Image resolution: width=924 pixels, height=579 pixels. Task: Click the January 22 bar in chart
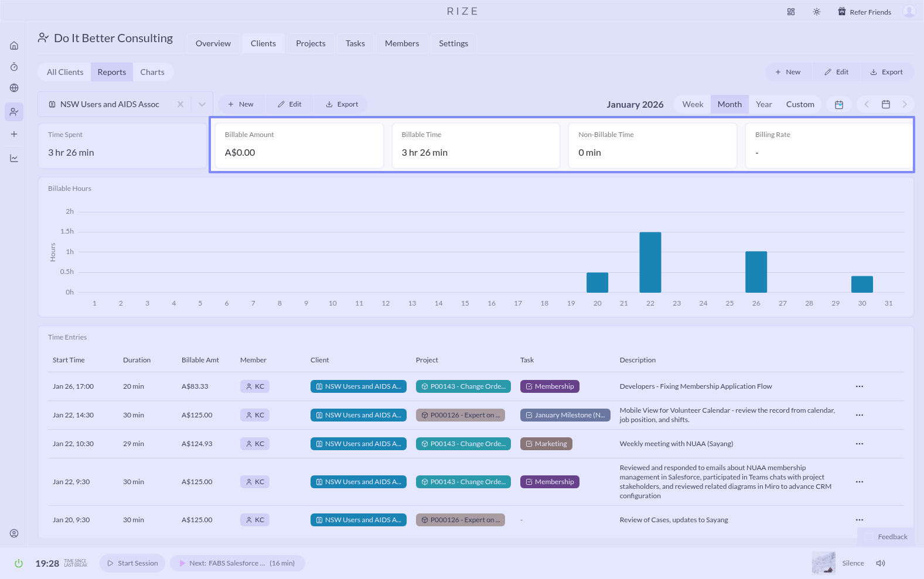[x=650, y=262]
